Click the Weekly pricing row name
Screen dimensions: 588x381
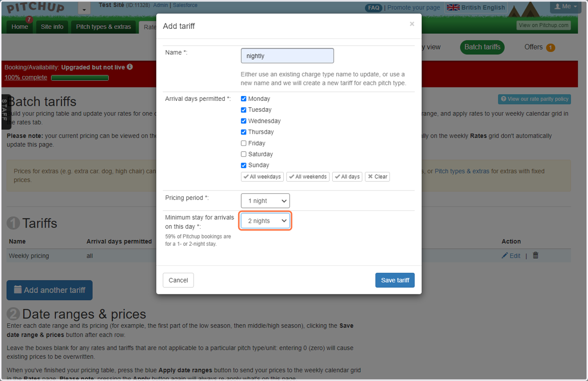[x=29, y=256]
